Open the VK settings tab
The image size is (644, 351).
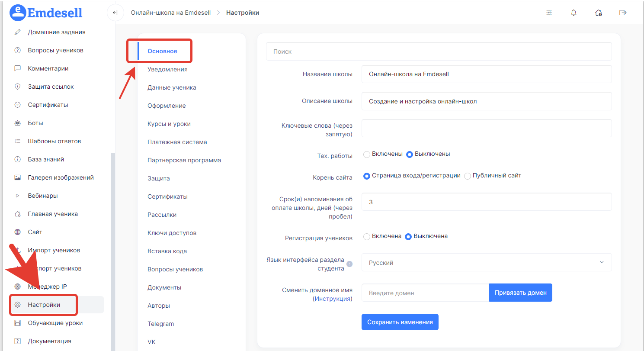pyautogui.click(x=151, y=342)
